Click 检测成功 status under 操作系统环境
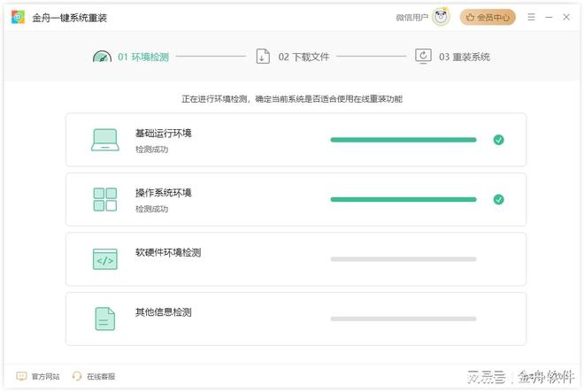584x392 pixels. (151, 209)
